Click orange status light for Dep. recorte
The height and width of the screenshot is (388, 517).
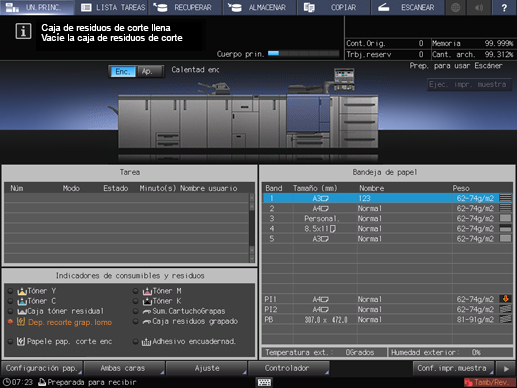[11, 322]
